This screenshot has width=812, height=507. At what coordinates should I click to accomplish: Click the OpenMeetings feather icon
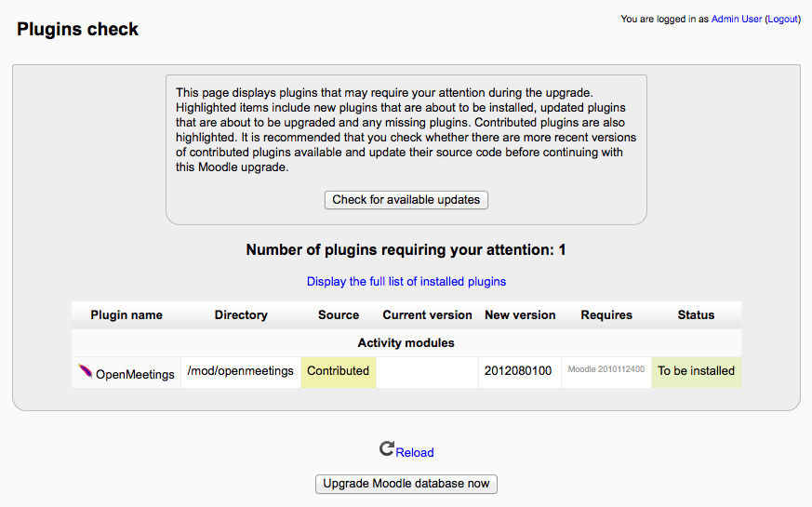click(86, 371)
